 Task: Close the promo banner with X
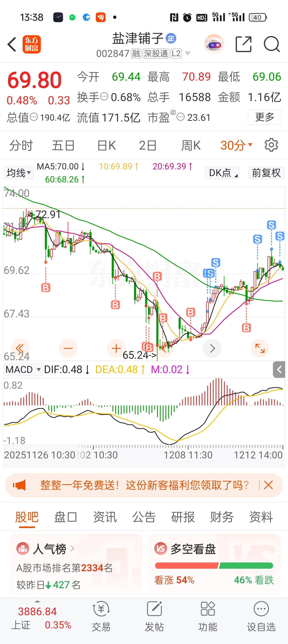[x=268, y=485]
